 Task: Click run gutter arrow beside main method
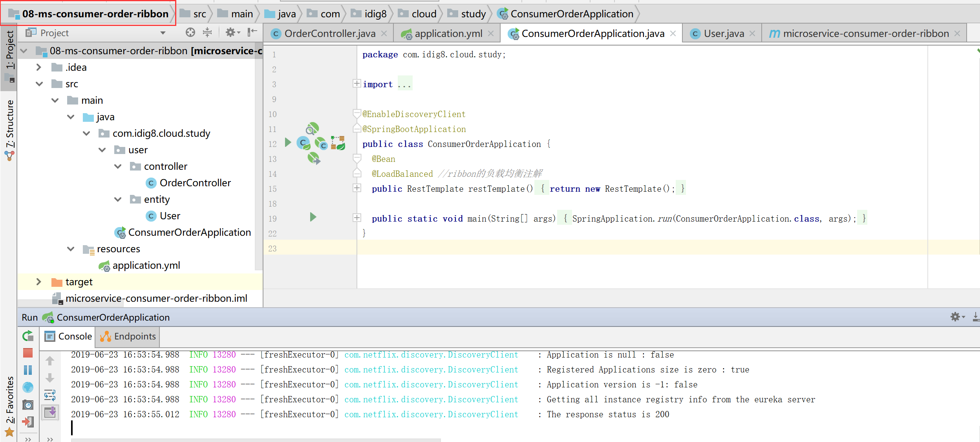(313, 217)
